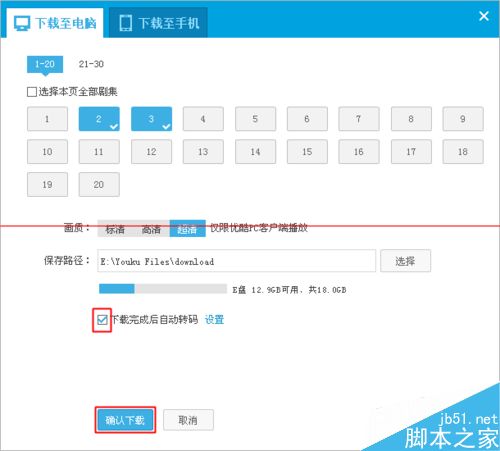The height and width of the screenshot is (451, 500).
Task: Select episode 9
Action: pos(463,119)
